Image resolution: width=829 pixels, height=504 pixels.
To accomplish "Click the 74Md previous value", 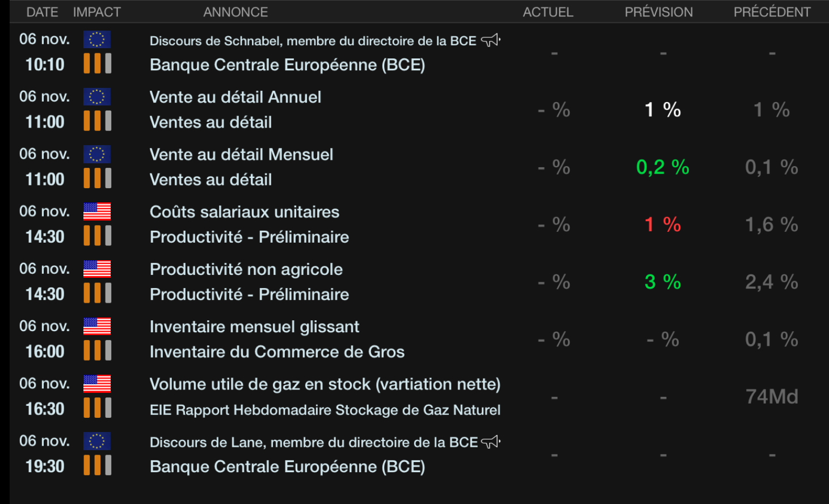I will coord(771,396).
